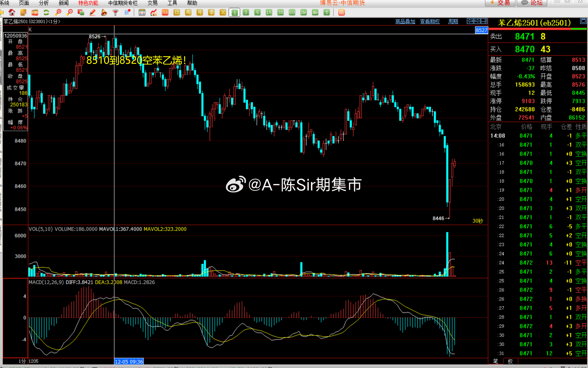This screenshot has width=588, height=368.
Task: Click the F10 info icon
Action: (x=35, y=12)
